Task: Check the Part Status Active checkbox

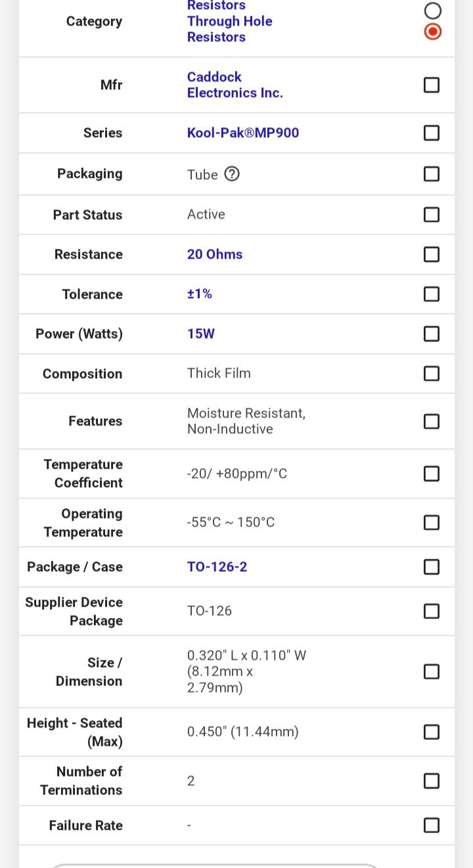Action: point(432,215)
